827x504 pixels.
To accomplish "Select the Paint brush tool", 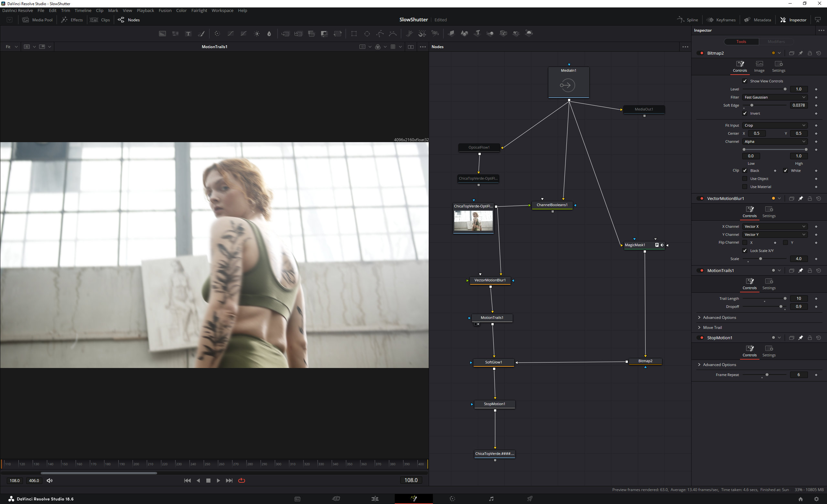I will [x=201, y=34].
